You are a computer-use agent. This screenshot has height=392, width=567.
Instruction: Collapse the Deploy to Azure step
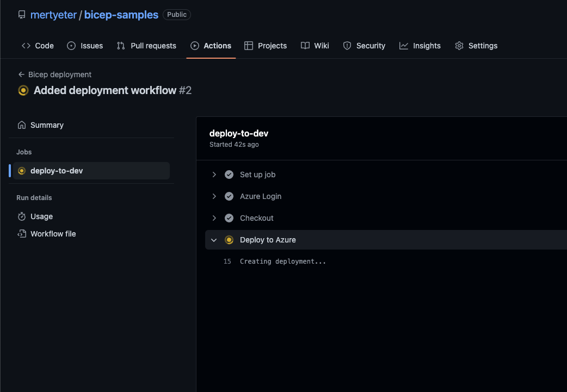click(x=214, y=240)
